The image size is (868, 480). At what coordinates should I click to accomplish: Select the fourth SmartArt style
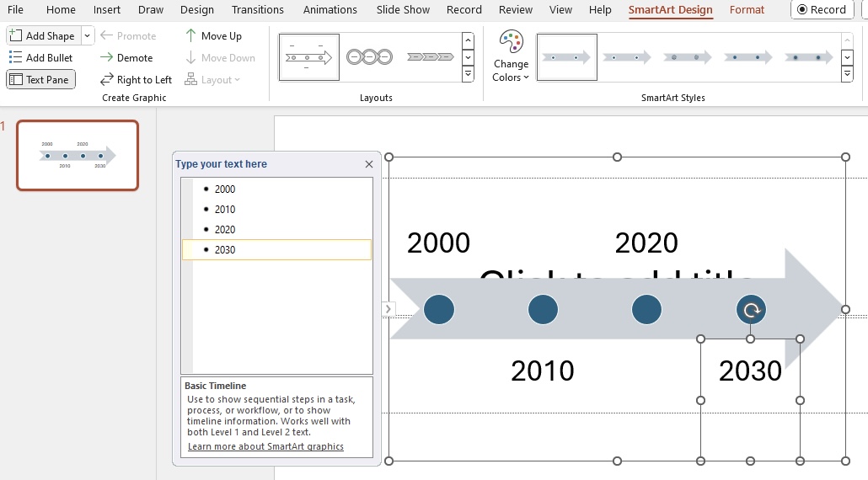click(748, 57)
